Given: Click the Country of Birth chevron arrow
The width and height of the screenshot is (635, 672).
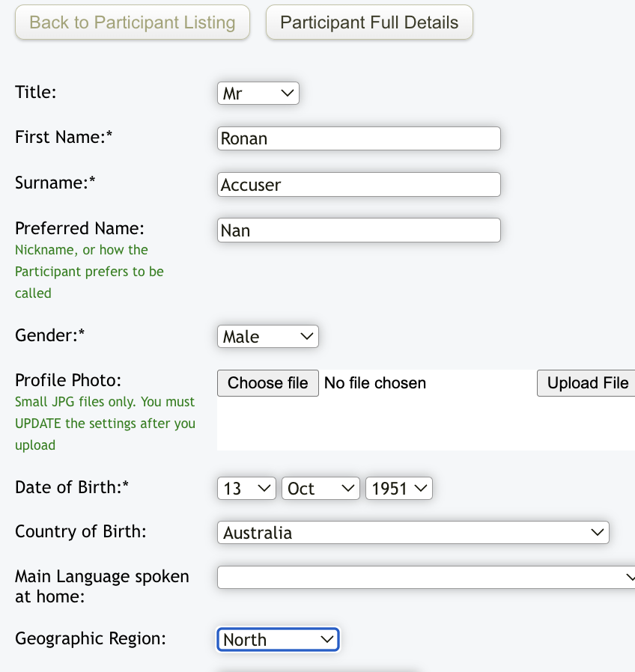Looking at the screenshot, I should click(x=597, y=533).
